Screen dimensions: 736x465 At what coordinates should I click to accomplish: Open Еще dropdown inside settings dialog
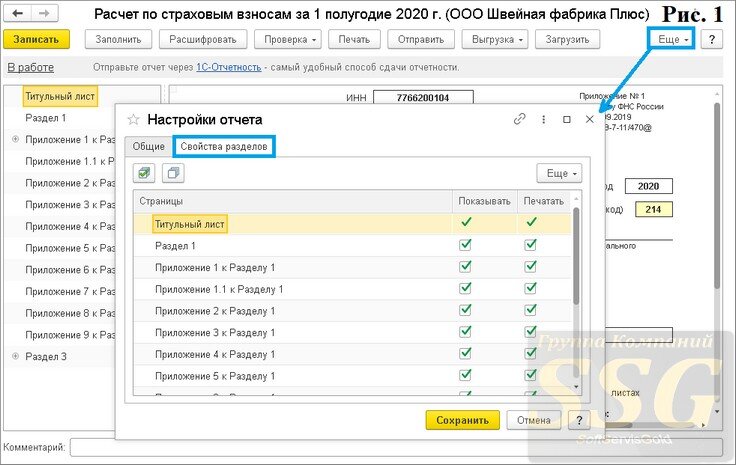[x=560, y=173]
